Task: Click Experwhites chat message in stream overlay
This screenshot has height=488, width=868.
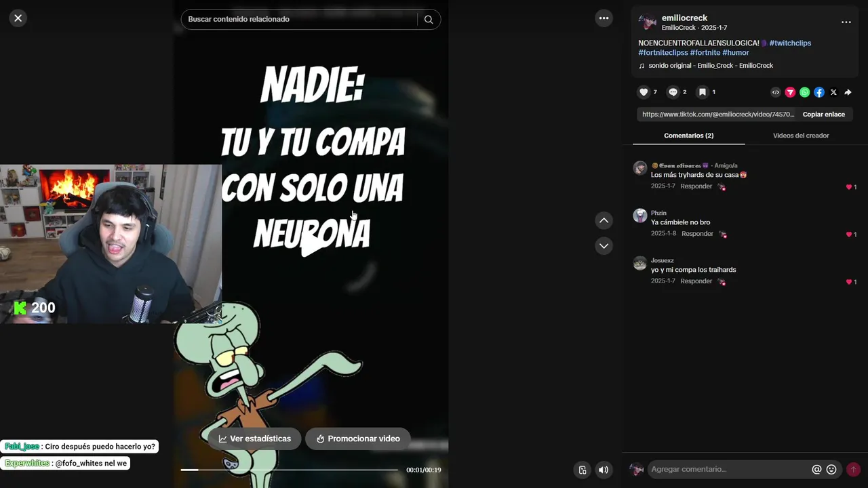Action: pyautogui.click(x=65, y=464)
